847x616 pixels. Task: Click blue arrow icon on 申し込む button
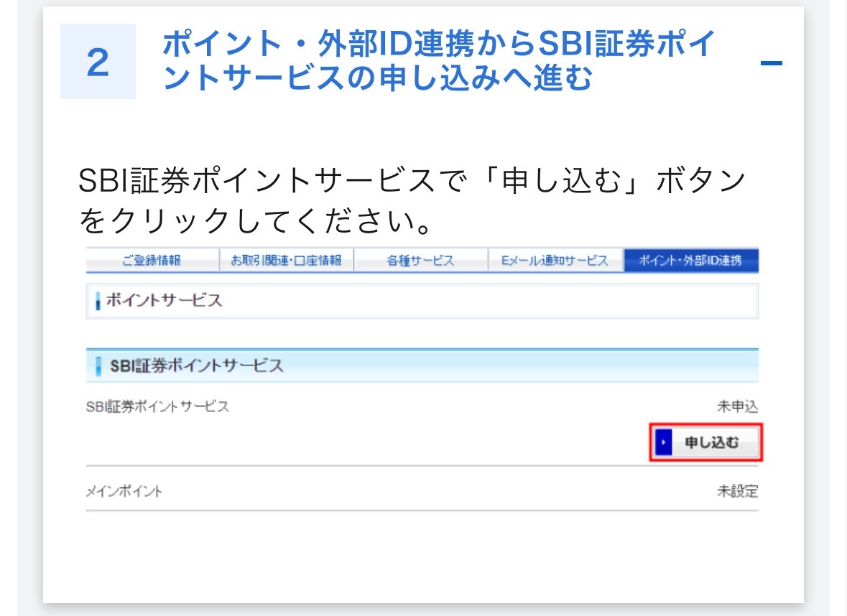coord(663,443)
